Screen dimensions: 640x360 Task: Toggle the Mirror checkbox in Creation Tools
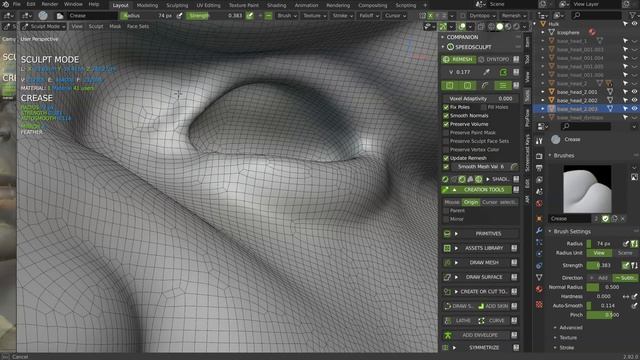[446, 219]
